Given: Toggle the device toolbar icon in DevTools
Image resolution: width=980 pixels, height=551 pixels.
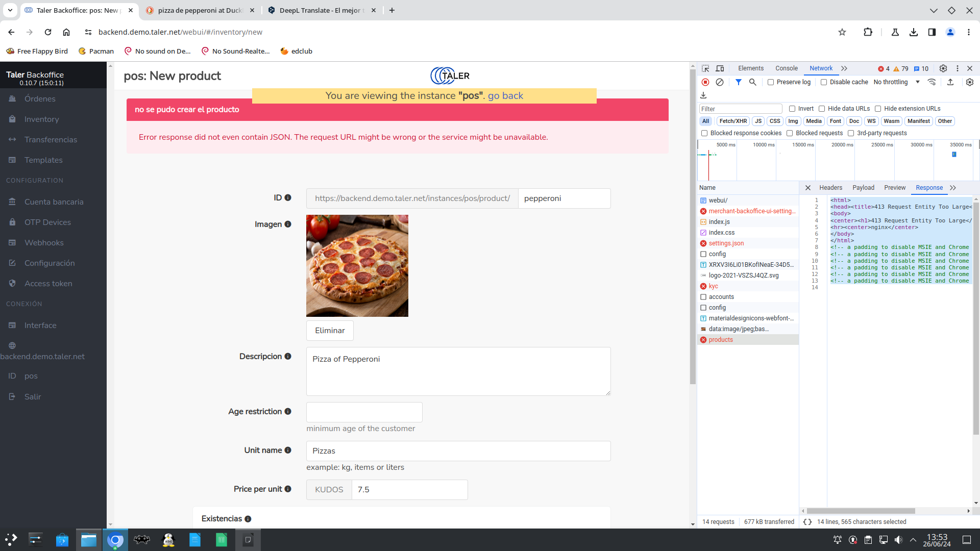Looking at the screenshot, I should coord(720,68).
